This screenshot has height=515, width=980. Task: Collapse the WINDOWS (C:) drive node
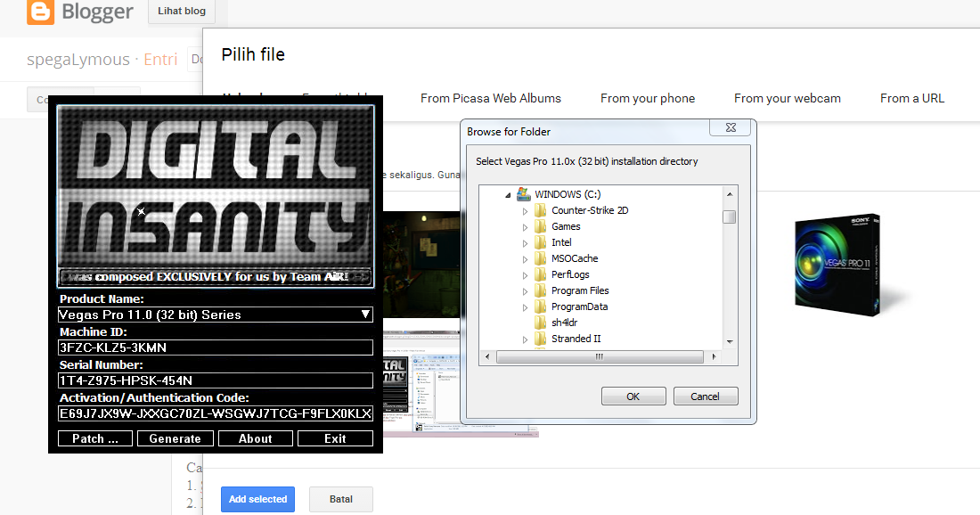click(x=508, y=195)
